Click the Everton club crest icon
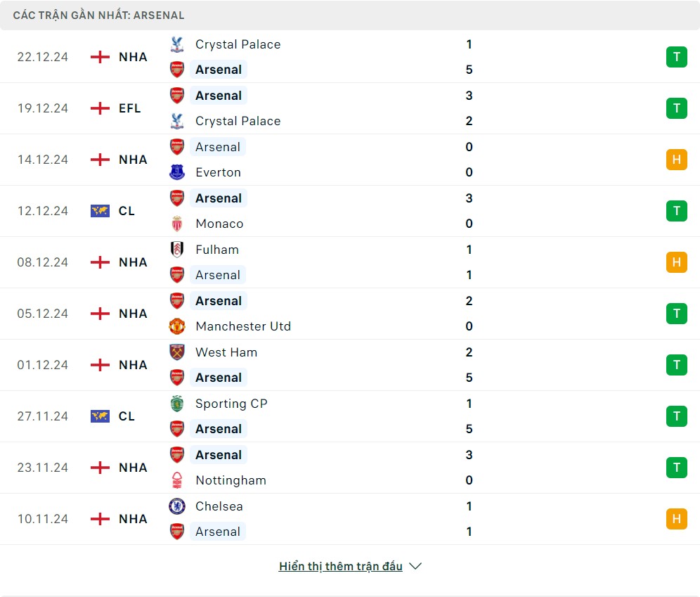 point(177,172)
